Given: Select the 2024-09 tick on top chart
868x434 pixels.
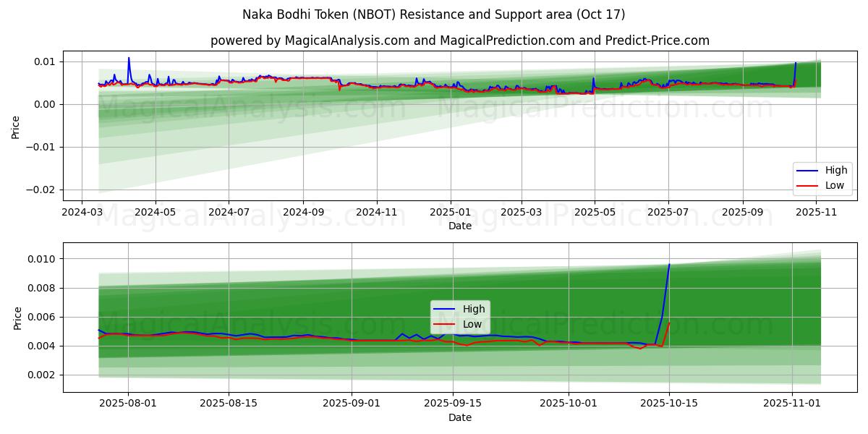Looking at the screenshot, I should click(x=302, y=212).
